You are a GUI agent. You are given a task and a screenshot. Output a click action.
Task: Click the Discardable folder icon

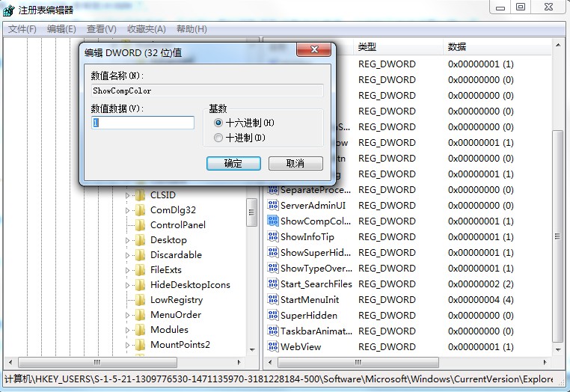pyautogui.click(x=141, y=255)
